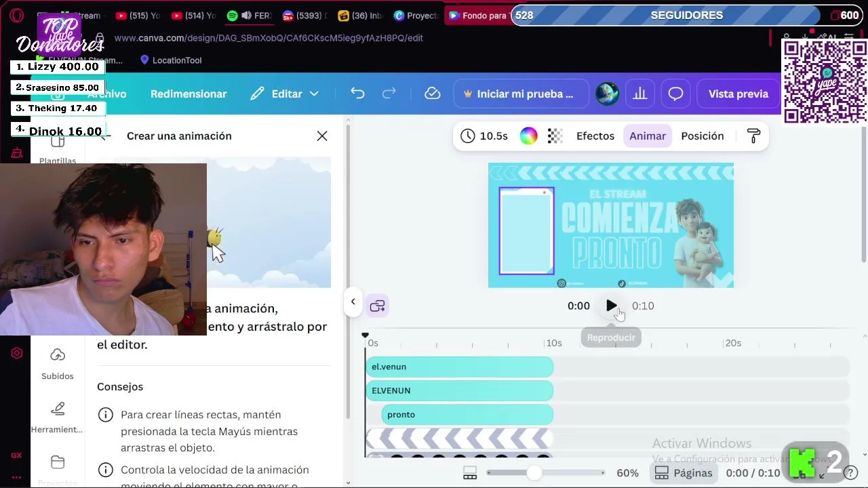Select the pronto timeline track
This screenshot has height=488, width=868.
[467, 415]
